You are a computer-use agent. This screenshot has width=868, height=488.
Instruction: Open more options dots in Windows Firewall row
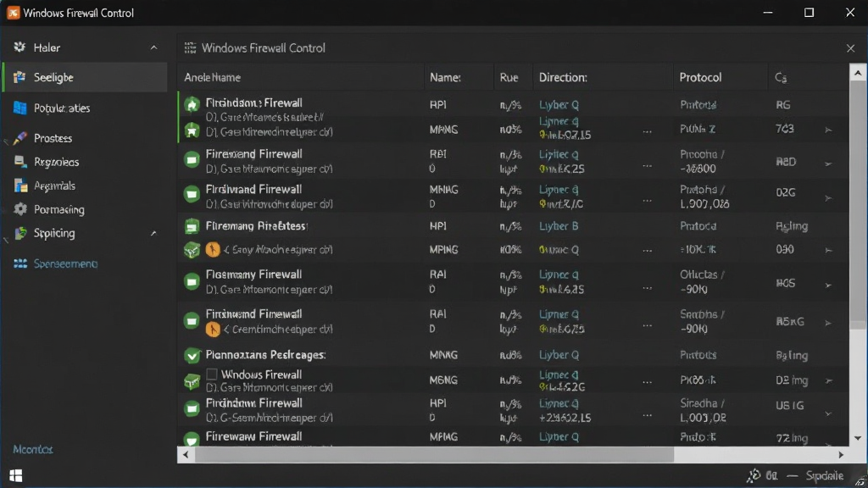pyautogui.click(x=647, y=382)
